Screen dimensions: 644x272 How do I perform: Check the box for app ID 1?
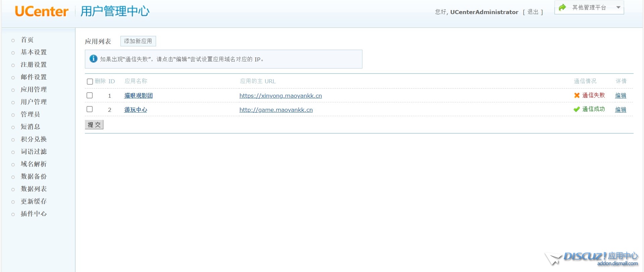coord(90,95)
